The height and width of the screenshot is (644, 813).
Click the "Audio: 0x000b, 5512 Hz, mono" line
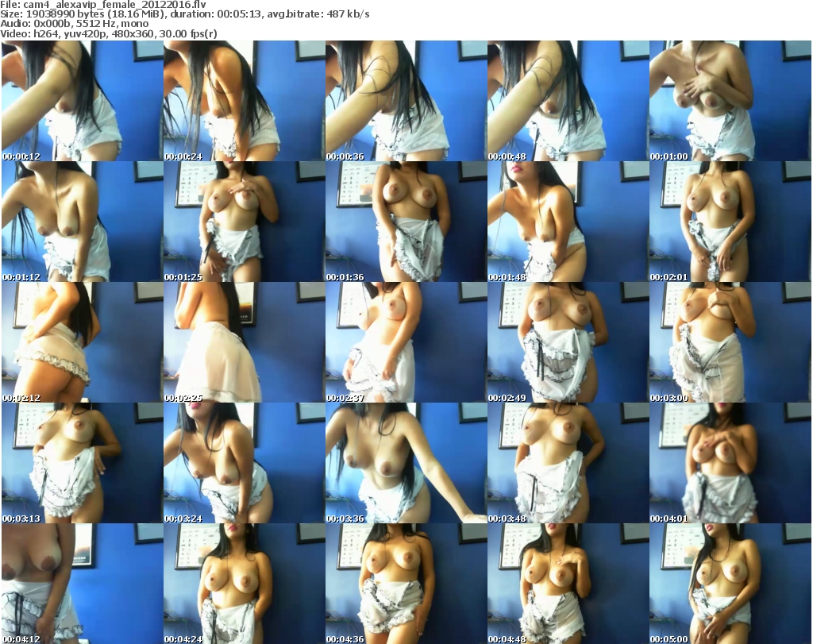pyautogui.click(x=74, y=24)
